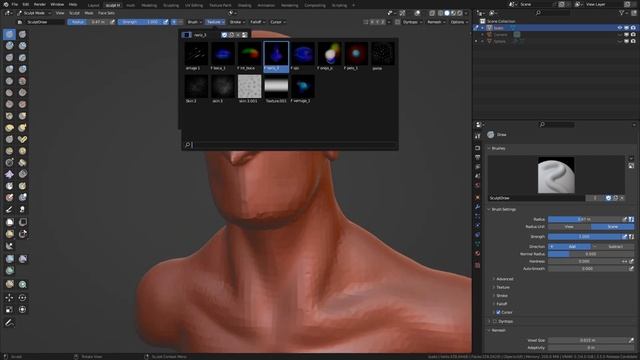Expand Advanced subpanel in brush settings

504,279
